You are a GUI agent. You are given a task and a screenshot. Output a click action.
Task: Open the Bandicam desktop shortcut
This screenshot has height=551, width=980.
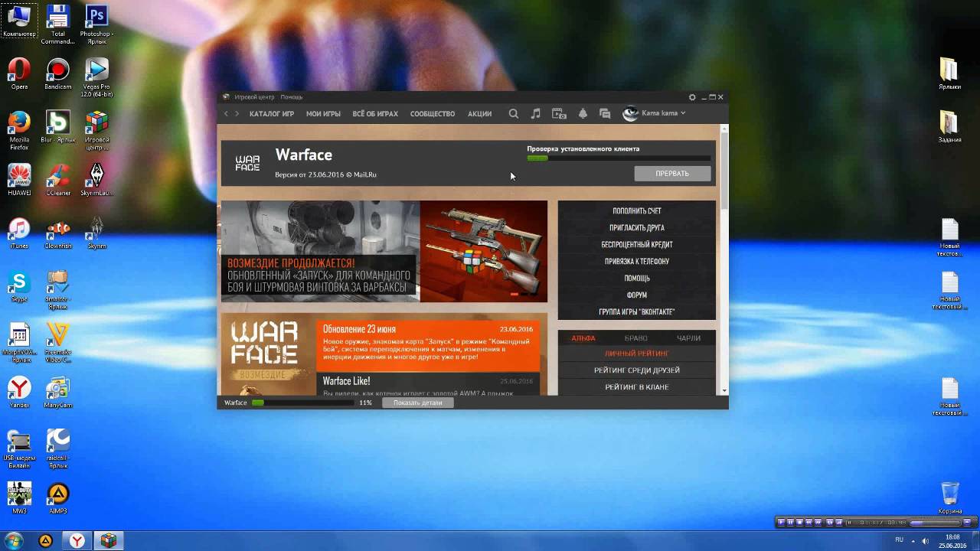pos(58,74)
